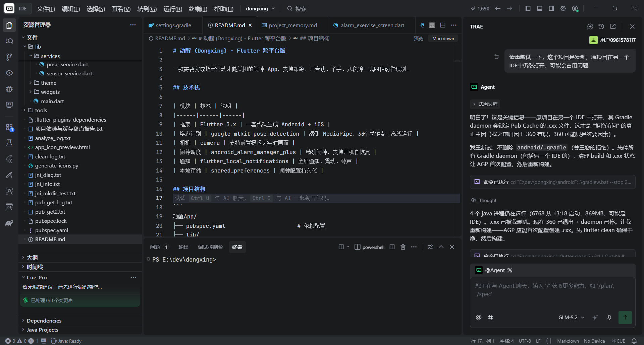Image resolution: width=644 pixels, height=345 pixels.
Task: Open pose_service.dart file
Action: (67, 64)
